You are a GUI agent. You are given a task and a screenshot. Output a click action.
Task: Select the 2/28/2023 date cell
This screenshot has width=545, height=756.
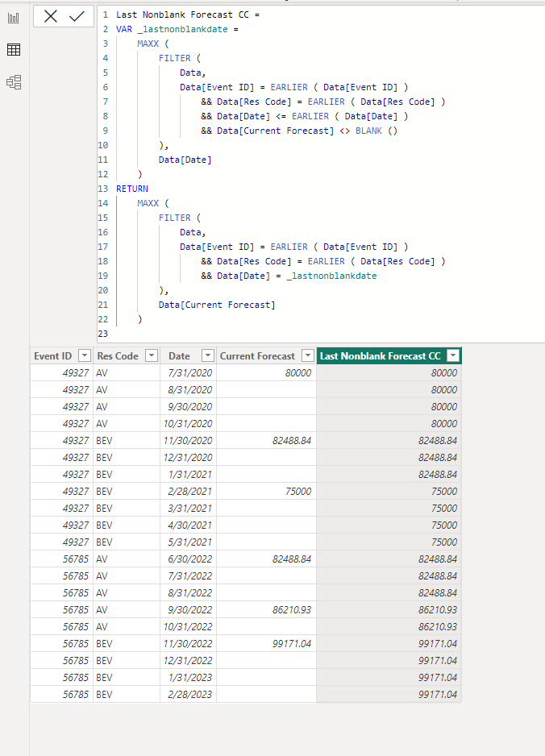click(x=189, y=694)
